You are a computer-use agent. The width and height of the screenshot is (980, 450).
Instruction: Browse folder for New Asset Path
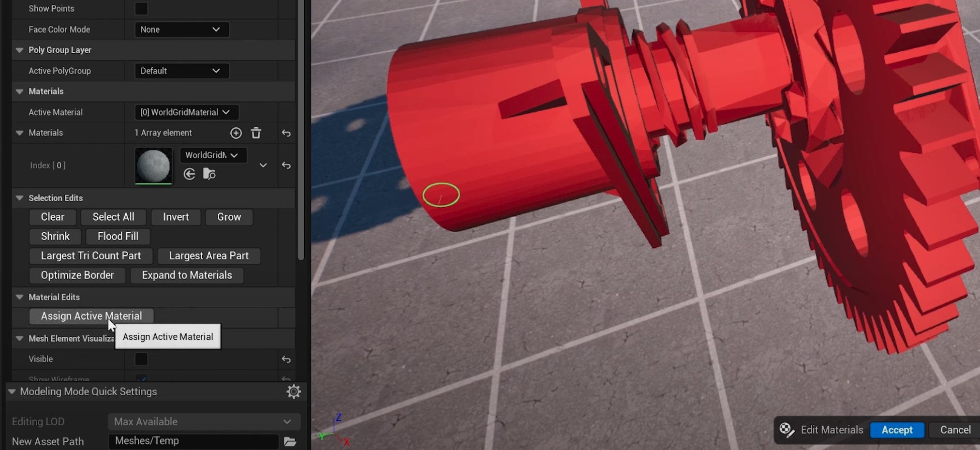[x=290, y=441]
